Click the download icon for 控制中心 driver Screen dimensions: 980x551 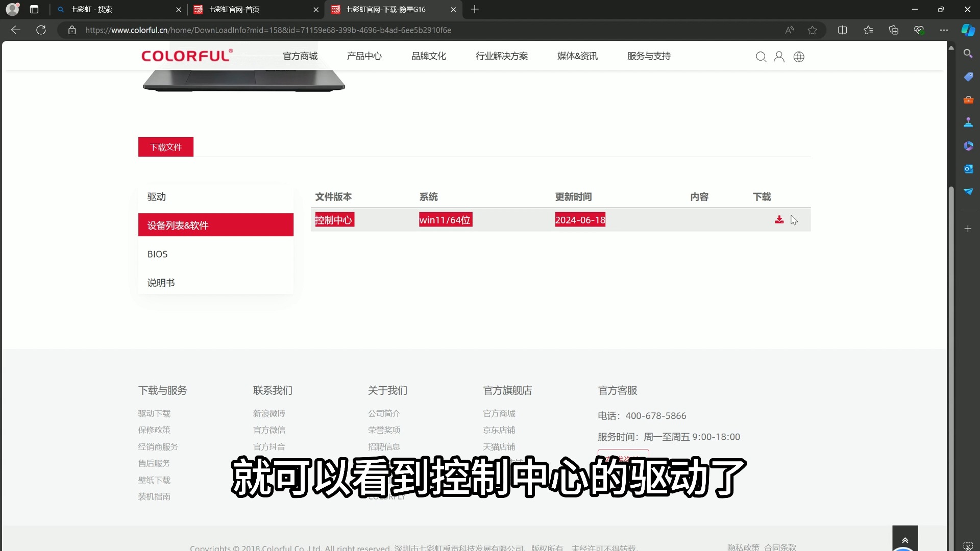pos(779,219)
